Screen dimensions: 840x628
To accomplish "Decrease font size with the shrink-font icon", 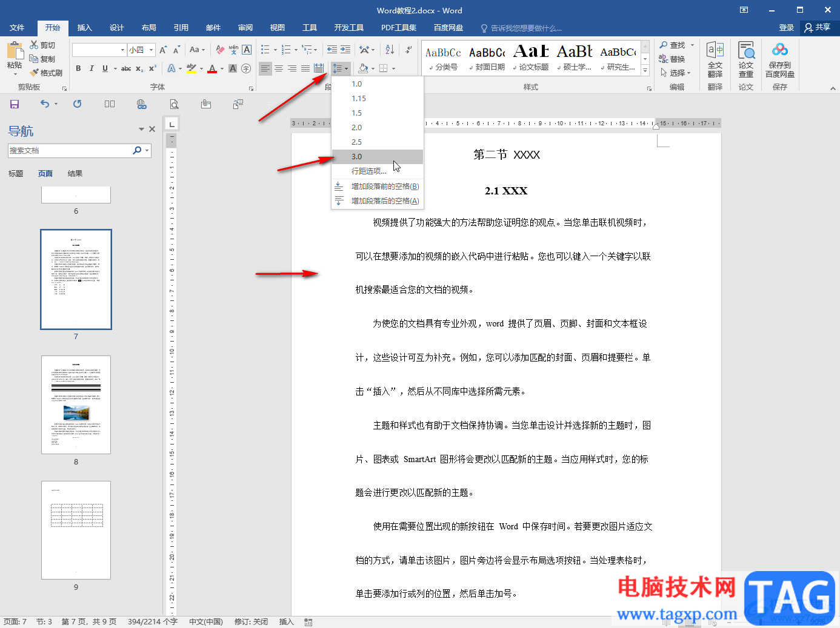I will click(176, 50).
